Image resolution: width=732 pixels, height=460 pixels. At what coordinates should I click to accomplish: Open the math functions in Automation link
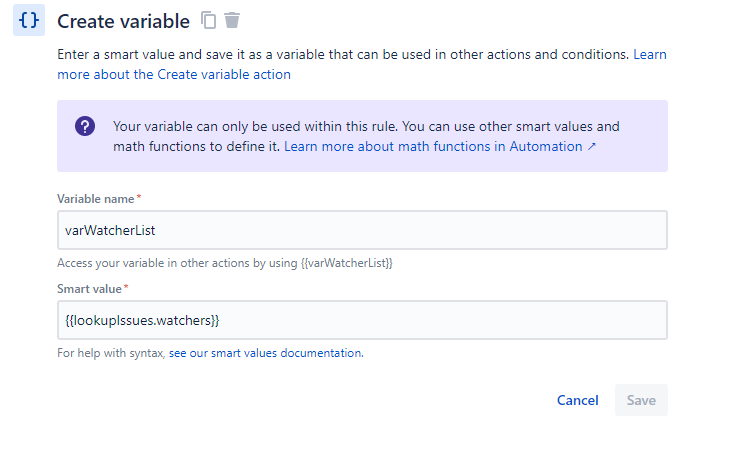tap(433, 146)
